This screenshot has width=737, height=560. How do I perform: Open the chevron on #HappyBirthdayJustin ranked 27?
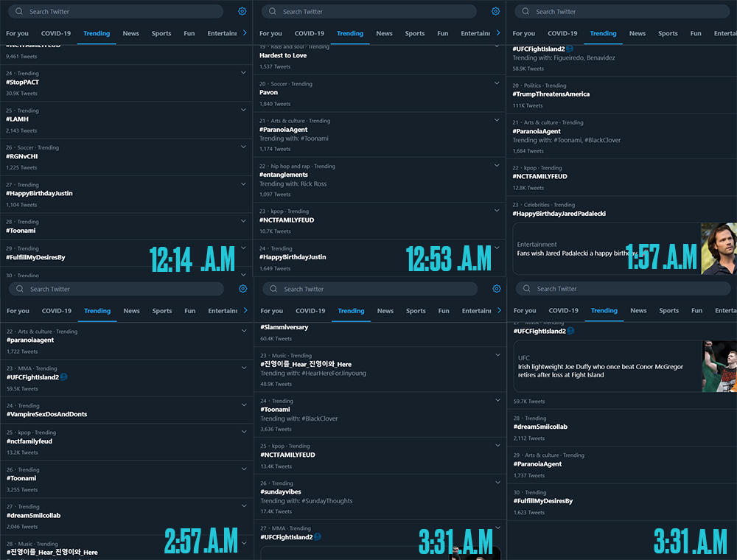(x=243, y=184)
